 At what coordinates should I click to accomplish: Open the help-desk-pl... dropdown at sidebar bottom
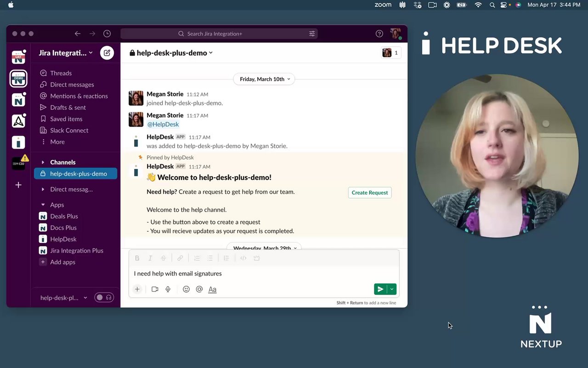click(64, 298)
